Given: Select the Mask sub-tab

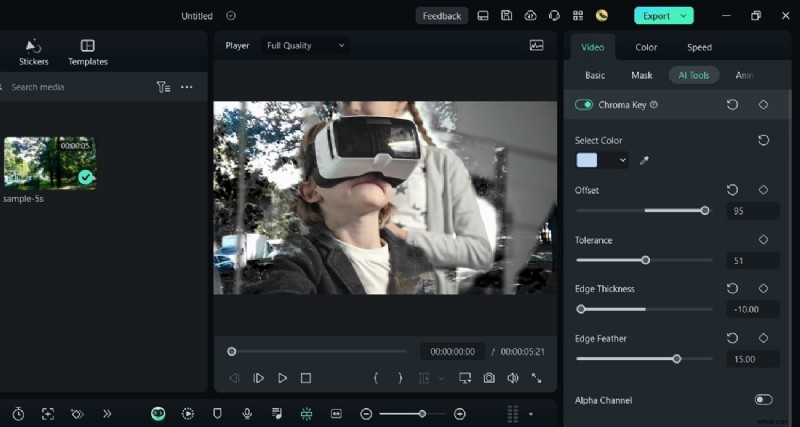Looking at the screenshot, I should [641, 75].
